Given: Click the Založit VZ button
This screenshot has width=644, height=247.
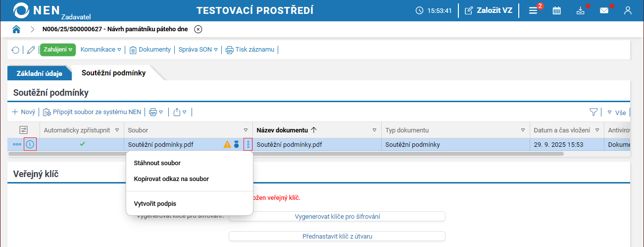Looking at the screenshot, I should pos(489,10).
